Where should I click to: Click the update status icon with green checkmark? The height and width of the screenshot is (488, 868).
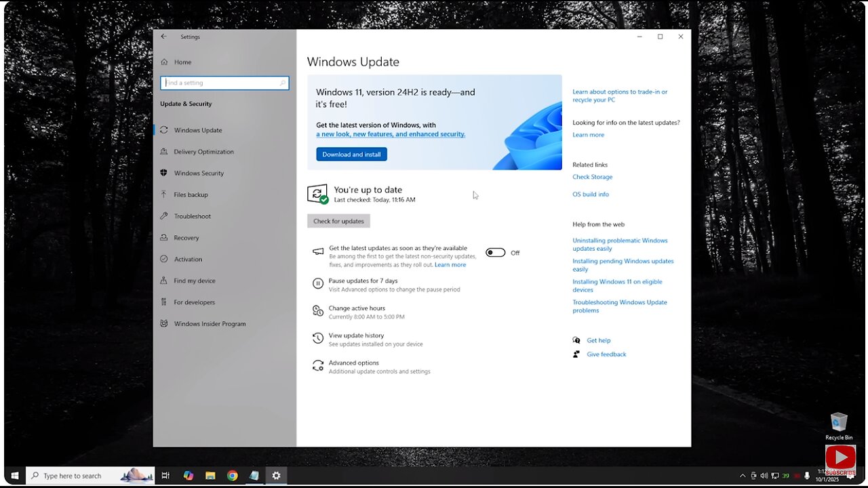[x=317, y=195]
